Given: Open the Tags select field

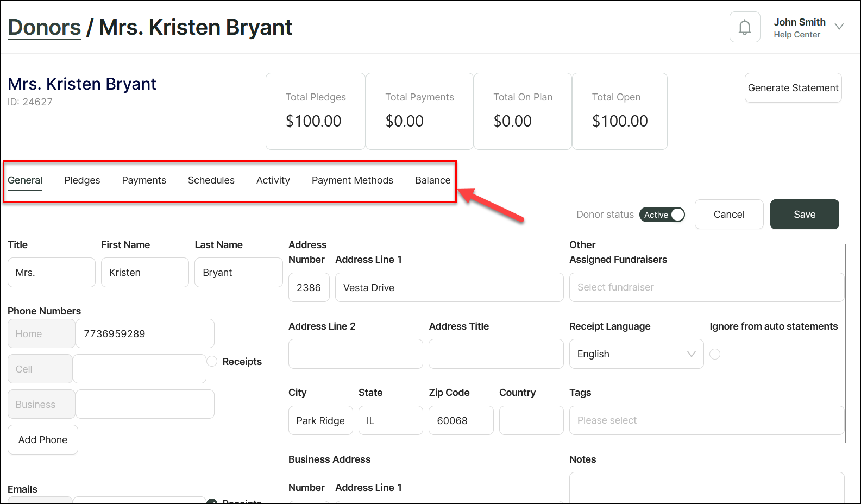Looking at the screenshot, I should [706, 420].
